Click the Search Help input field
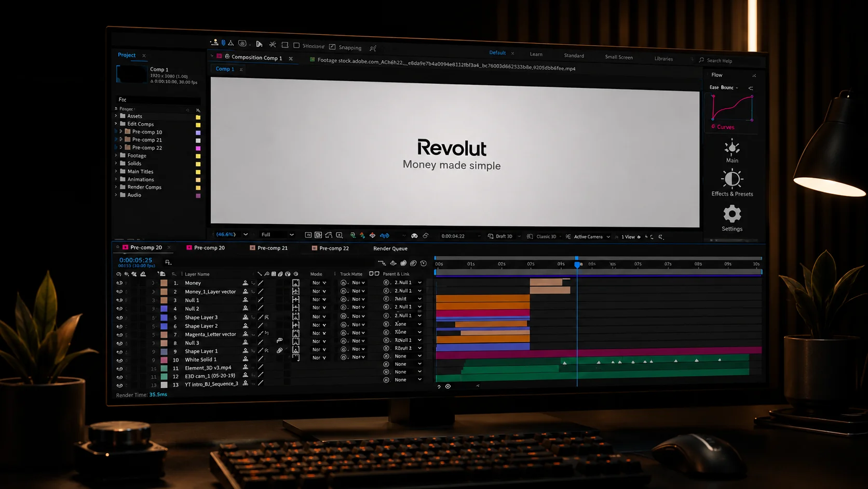 pyautogui.click(x=729, y=61)
